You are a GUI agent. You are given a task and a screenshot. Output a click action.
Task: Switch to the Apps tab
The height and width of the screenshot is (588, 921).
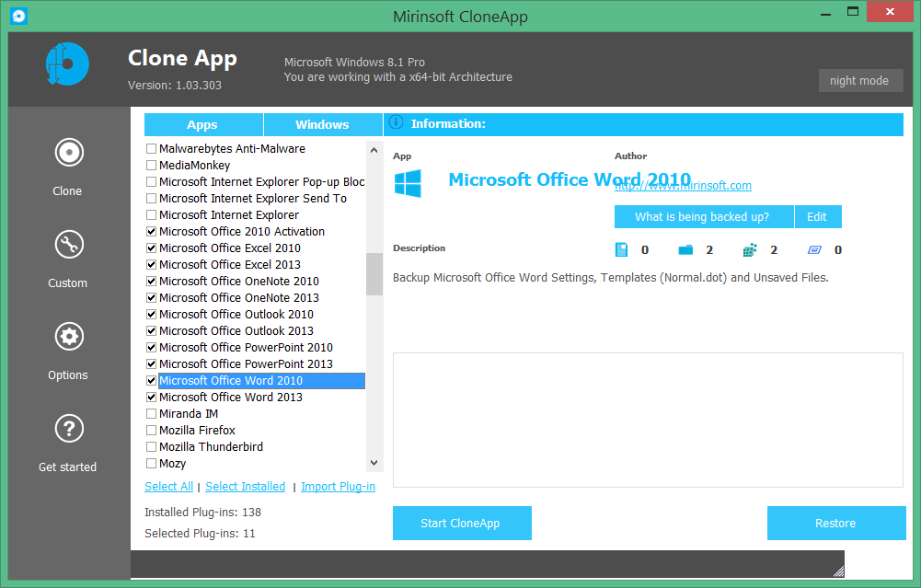coord(203,124)
